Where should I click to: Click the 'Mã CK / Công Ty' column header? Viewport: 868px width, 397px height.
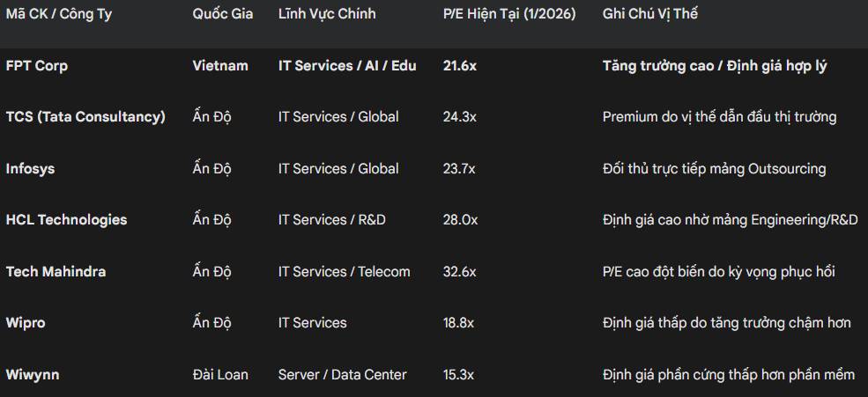[59, 14]
